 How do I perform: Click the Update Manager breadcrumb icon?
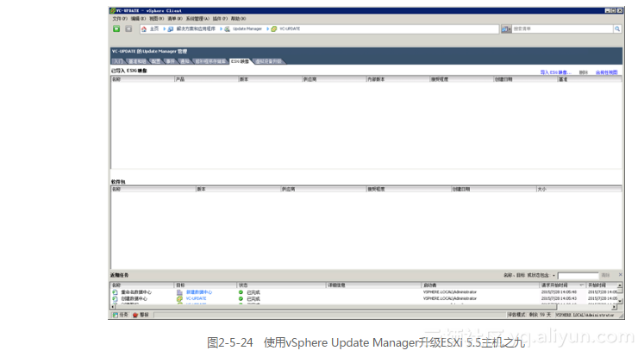click(227, 28)
